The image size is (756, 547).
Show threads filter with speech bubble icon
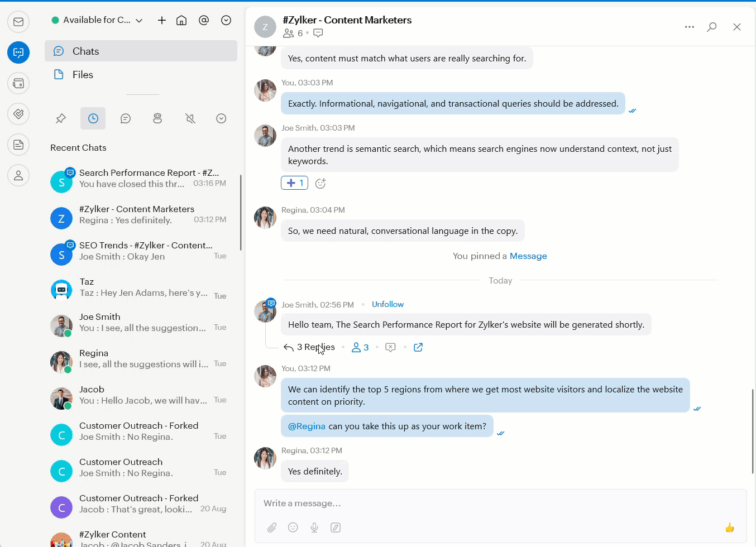tap(126, 118)
